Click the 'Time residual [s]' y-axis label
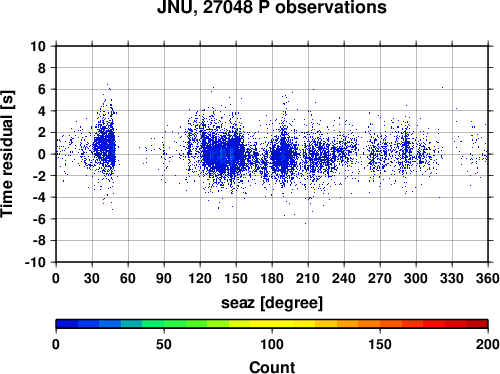 (7, 154)
